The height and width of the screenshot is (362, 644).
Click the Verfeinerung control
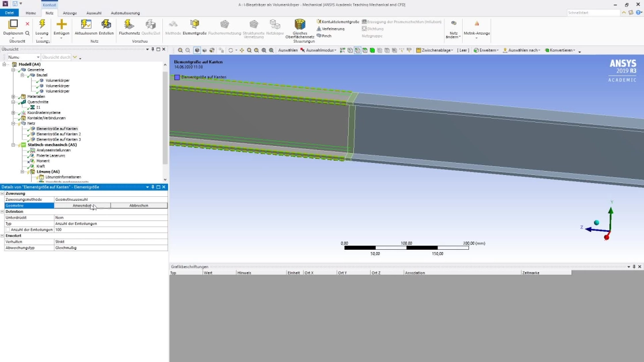[x=330, y=29]
